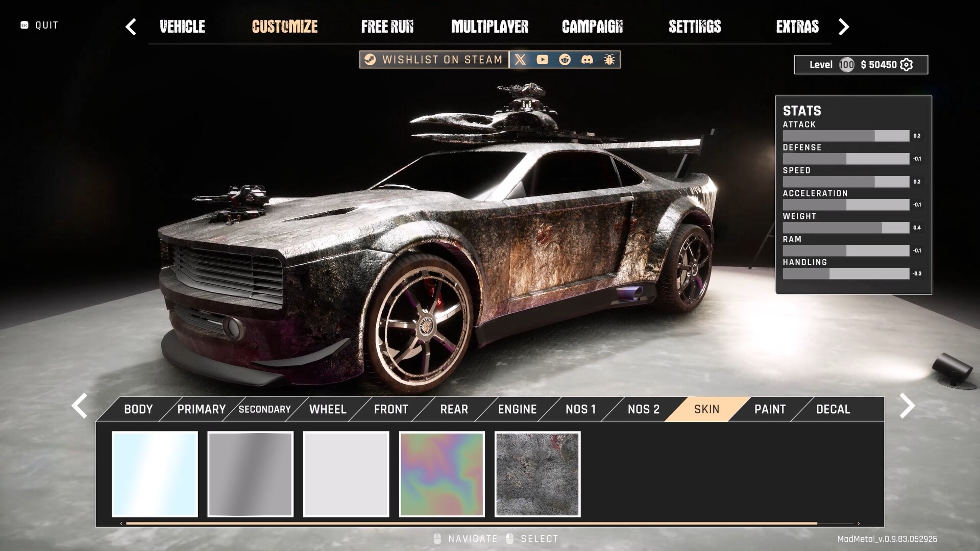This screenshot has width=980, height=551.
Task: Switch to the Wheel tab
Action: coord(328,409)
